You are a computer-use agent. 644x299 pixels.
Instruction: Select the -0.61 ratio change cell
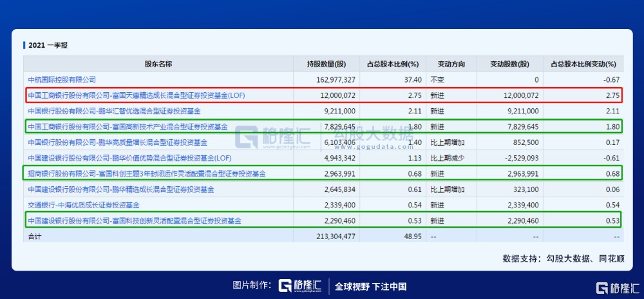click(611, 158)
